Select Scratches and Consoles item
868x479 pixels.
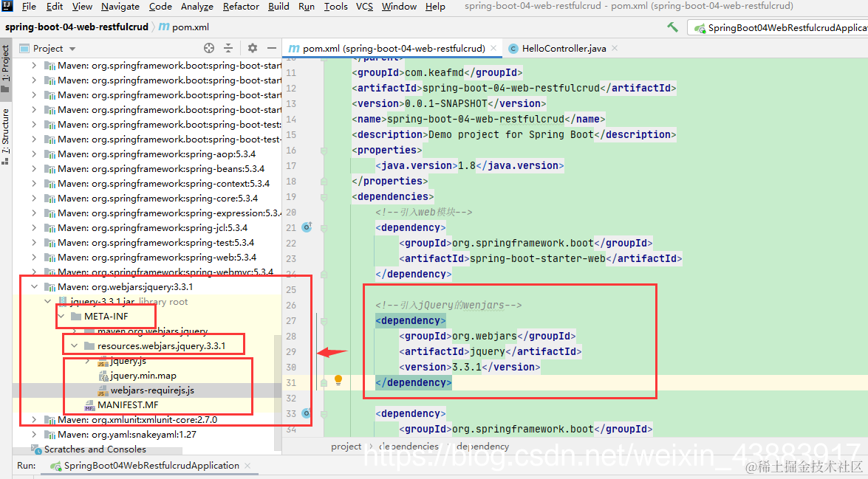95,449
